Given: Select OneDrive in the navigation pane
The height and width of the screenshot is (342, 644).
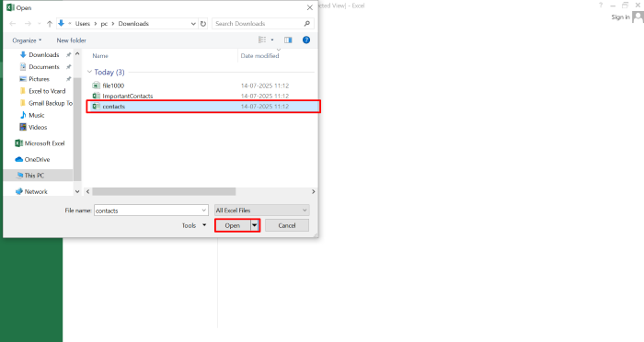Looking at the screenshot, I should coord(32,159).
